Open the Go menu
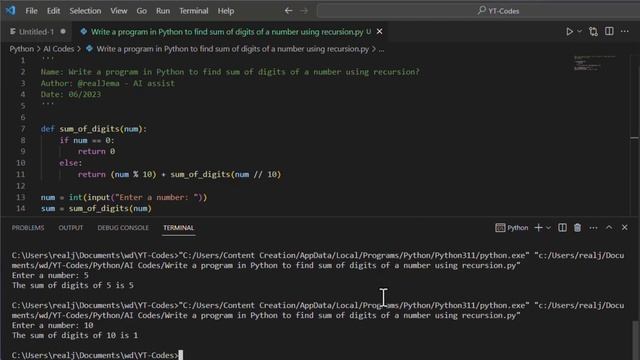The image size is (640, 360). 142,11
